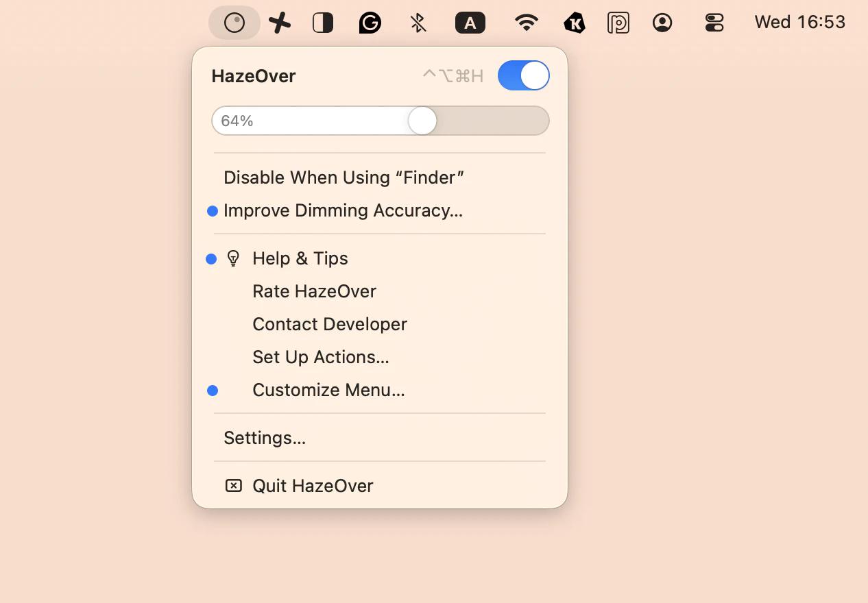Screen dimensions: 868x603
Task: Click the HazeOver menu bar icon
Action: pyautogui.click(x=234, y=22)
